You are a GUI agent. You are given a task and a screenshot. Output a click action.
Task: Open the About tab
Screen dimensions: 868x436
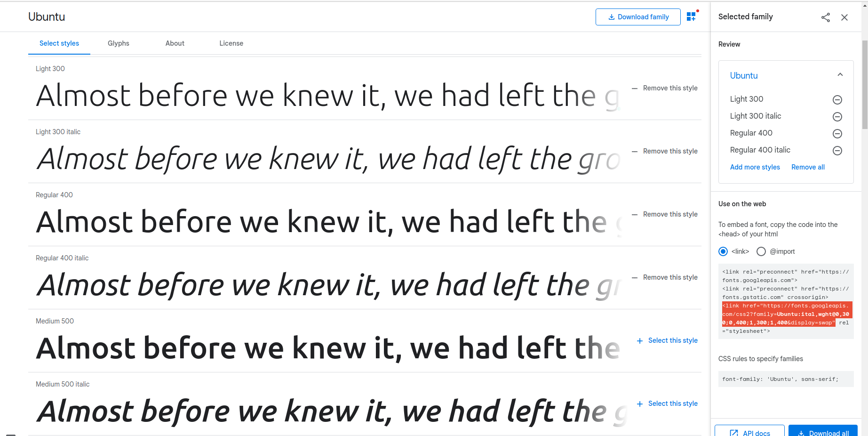click(175, 43)
